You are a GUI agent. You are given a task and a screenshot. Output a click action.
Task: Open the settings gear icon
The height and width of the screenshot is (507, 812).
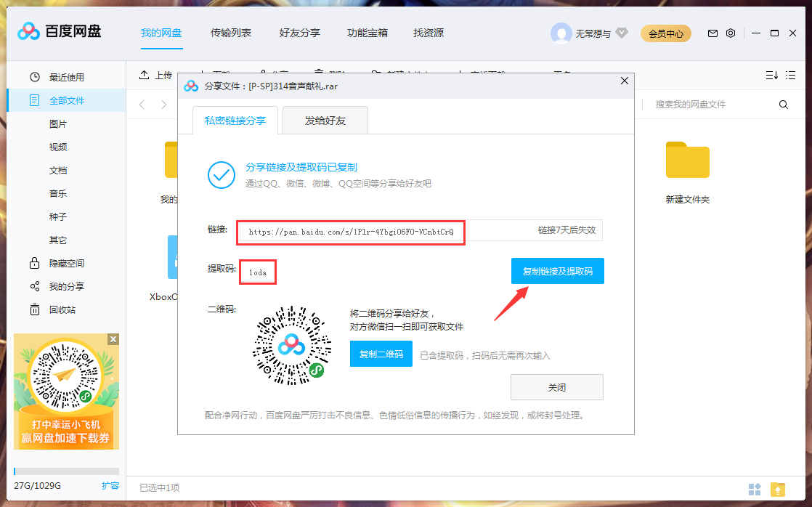click(731, 33)
